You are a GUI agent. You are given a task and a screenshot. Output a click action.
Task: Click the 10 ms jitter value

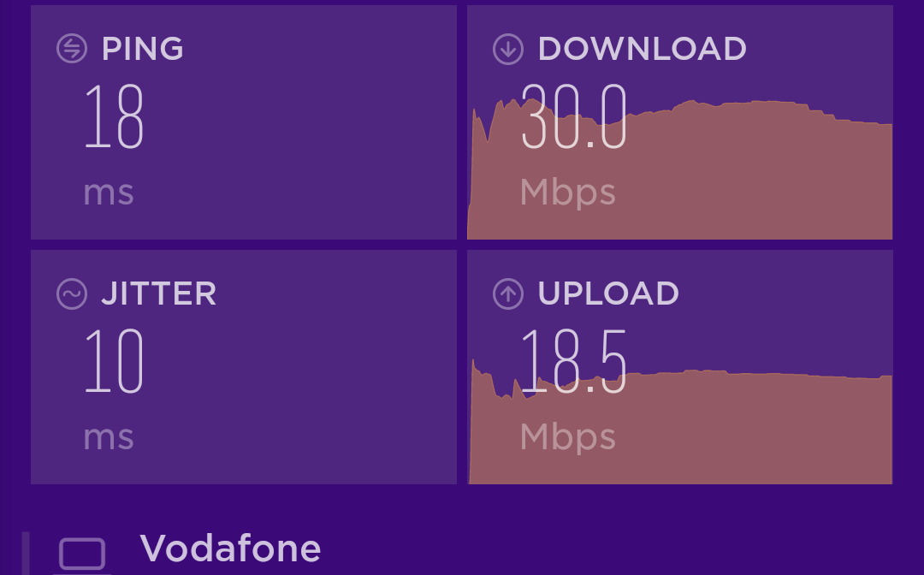point(114,360)
